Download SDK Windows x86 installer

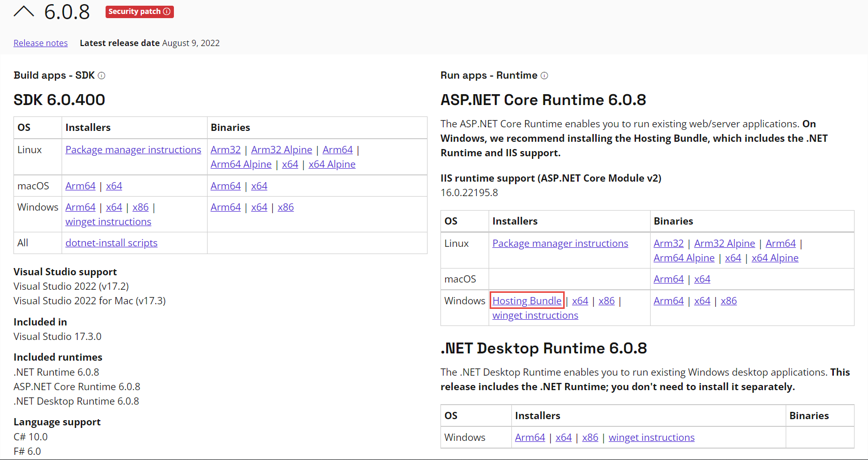[x=140, y=207]
